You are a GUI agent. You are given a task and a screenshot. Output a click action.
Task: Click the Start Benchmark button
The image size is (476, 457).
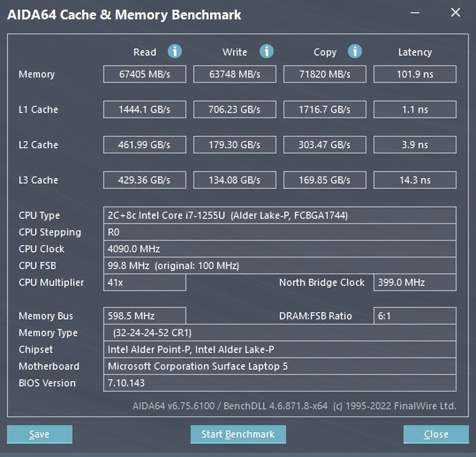238,434
